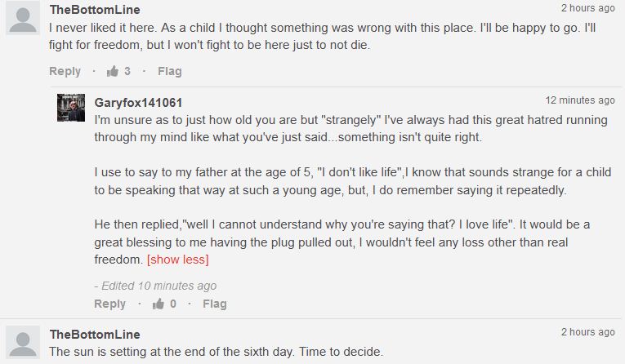Click avatar beside 'The sun is setting' comment
The image size is (625, 364).
click(x=22, y=340)
